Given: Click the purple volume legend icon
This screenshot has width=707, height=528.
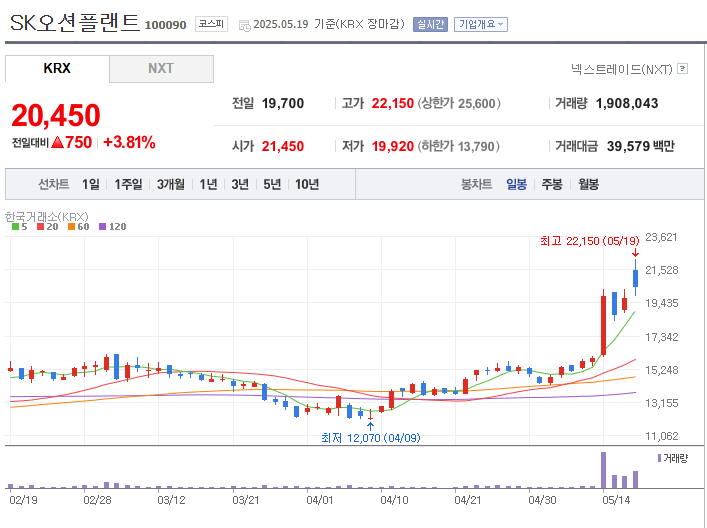Looking at the screenshot, I should pos(659,457).
